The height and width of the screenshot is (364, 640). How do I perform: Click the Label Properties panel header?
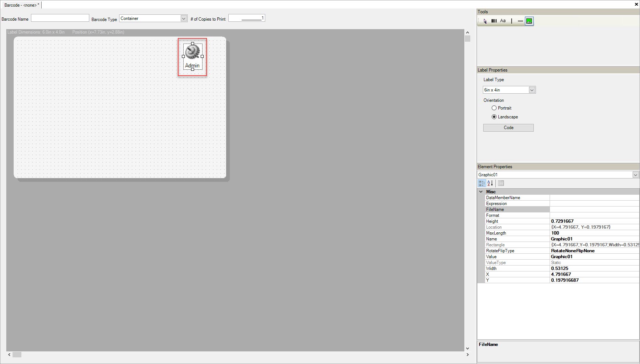coord(558,70)
